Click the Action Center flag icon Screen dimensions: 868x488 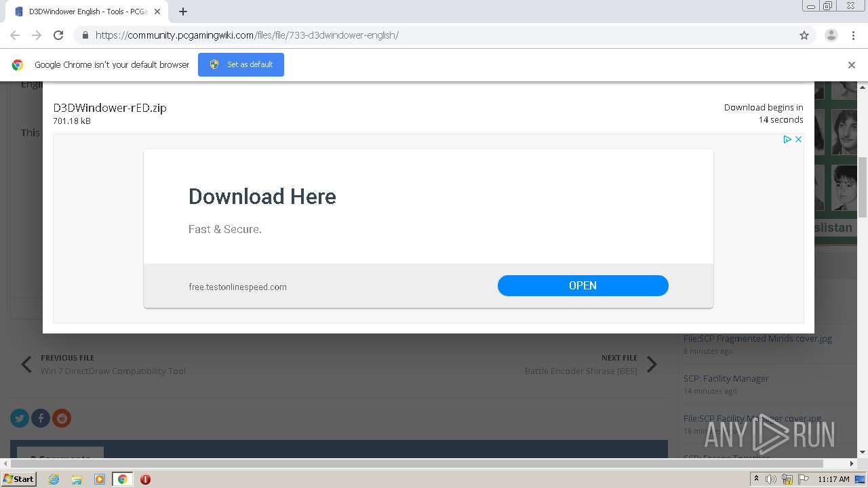(x=804, y=479)
